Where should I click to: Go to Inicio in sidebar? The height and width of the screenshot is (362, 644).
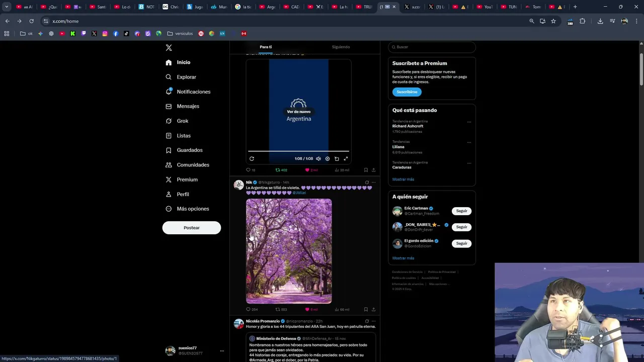point(178,62)
